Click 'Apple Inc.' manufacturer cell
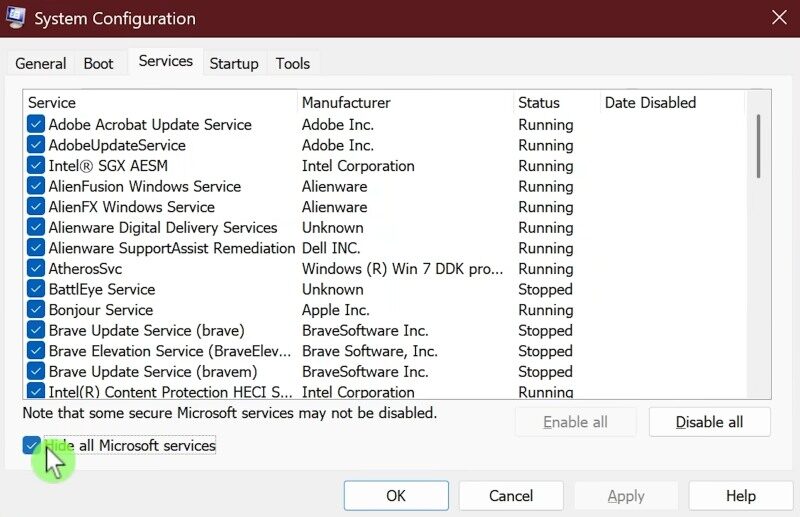This screenshot has width=800, height=517. tap(336, 310)
